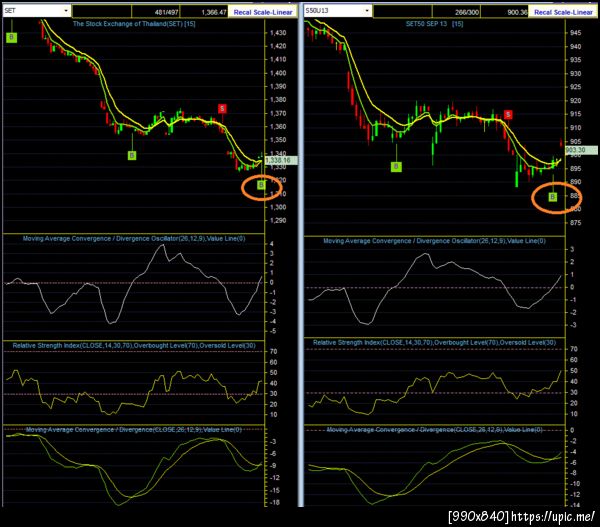Image resolution: width=600 pixels, height=527 pixels.
Task: Open the SET symbol dropdown arrow
Action: [x=66, y=11]
